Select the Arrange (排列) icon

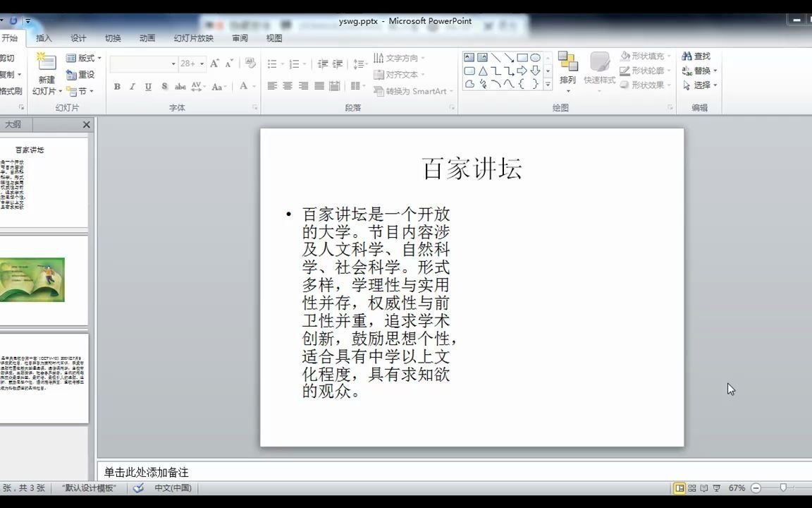coord(567,68)
